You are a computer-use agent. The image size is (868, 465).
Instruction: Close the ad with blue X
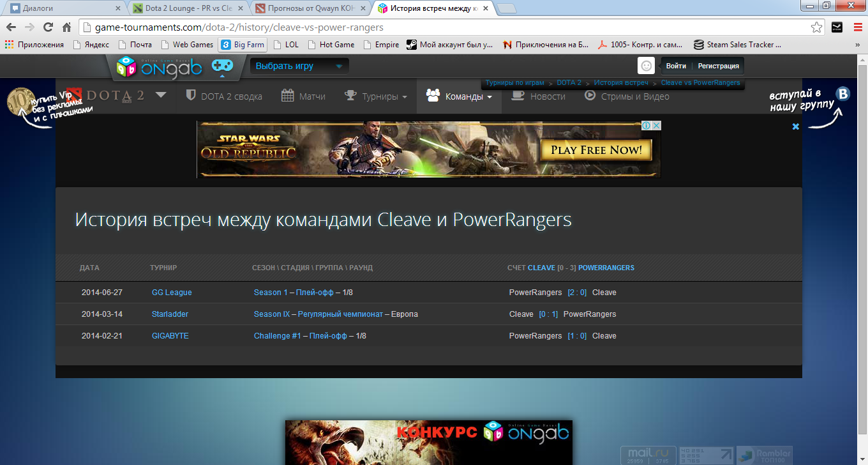click(795, 126)
